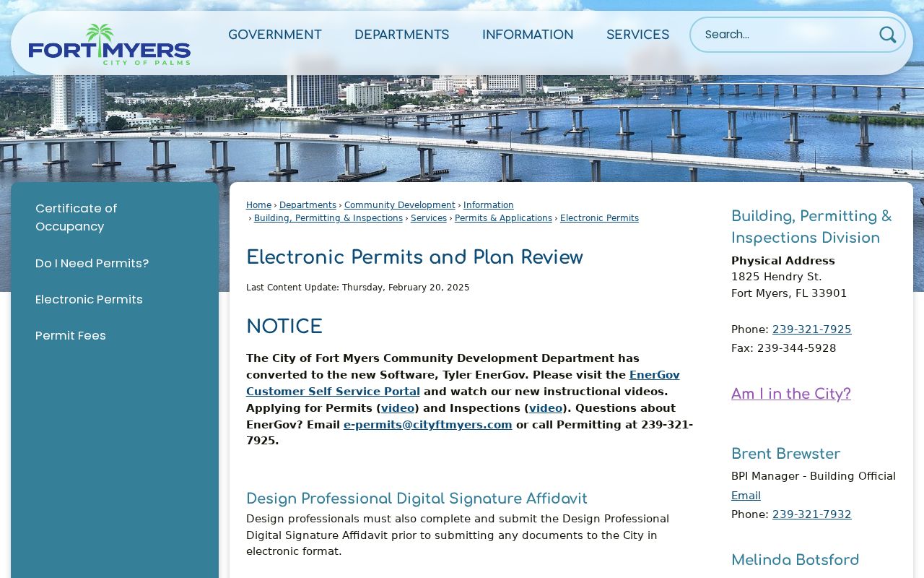Open the INFORMATION menu
The image size is (924, 578).
[528, 35]
